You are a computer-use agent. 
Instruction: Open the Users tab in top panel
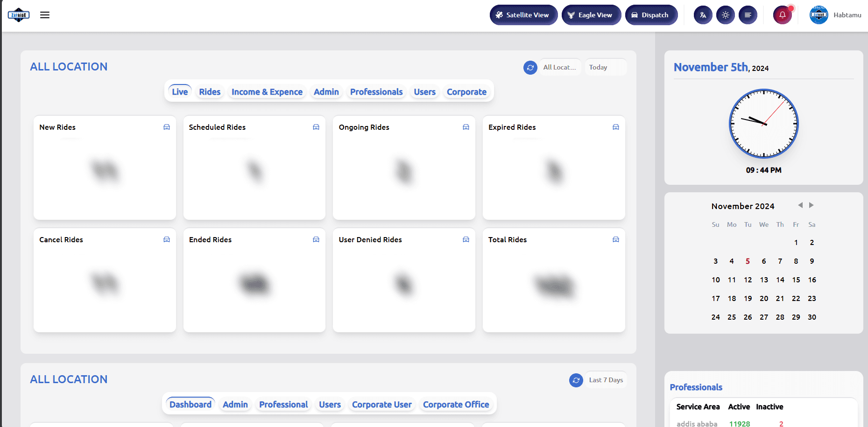(424, 92)
